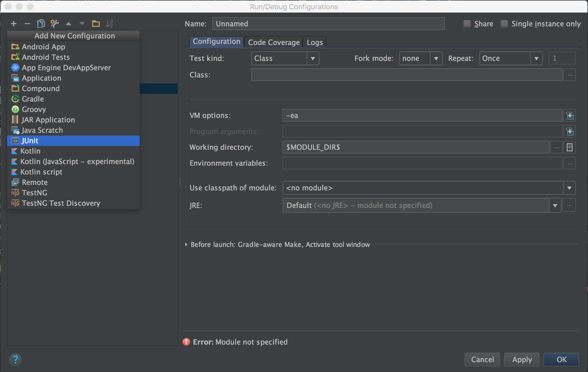The image size is (588, 372).
Task: Open the JRE dropdown
Action: (x=422, y=205)
